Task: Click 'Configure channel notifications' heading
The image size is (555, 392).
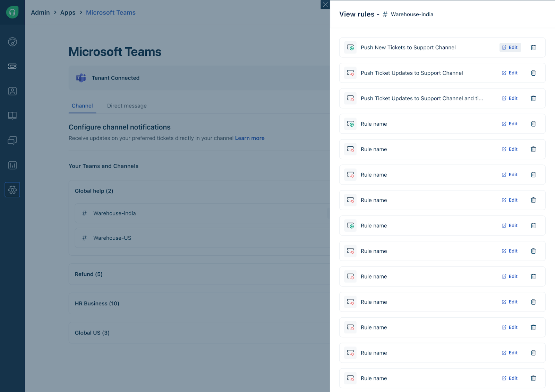Action: click(120, 127)
